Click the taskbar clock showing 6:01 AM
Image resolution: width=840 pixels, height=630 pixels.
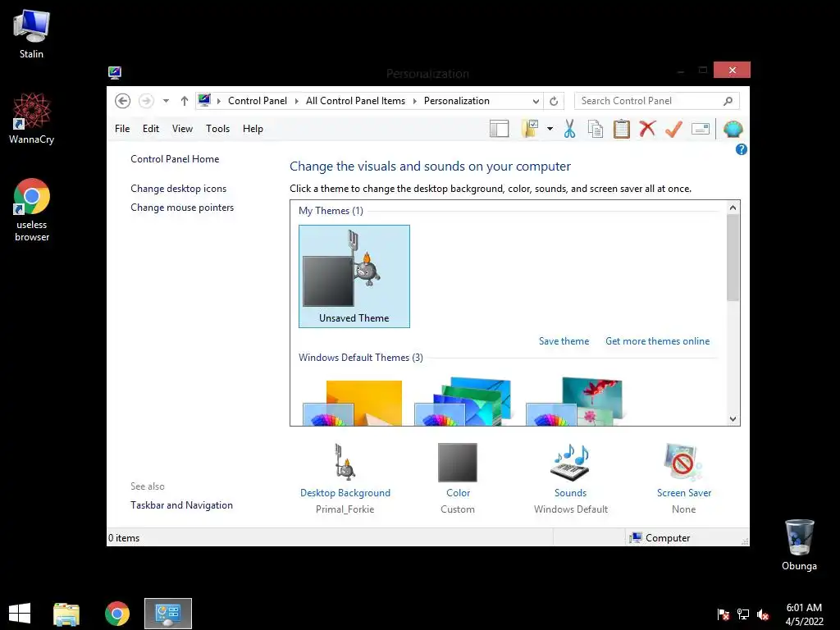pos(804,614)
